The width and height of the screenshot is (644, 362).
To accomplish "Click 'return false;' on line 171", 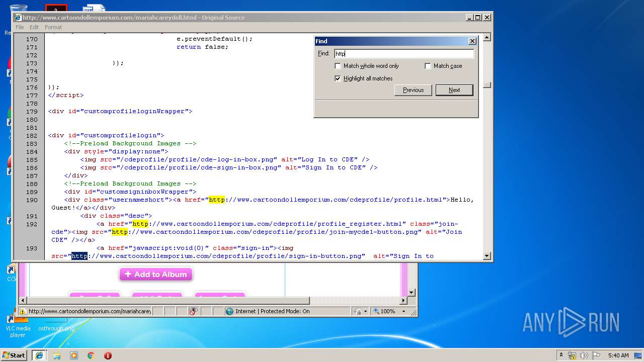I will pyautogui.click(x=202, y=47).
